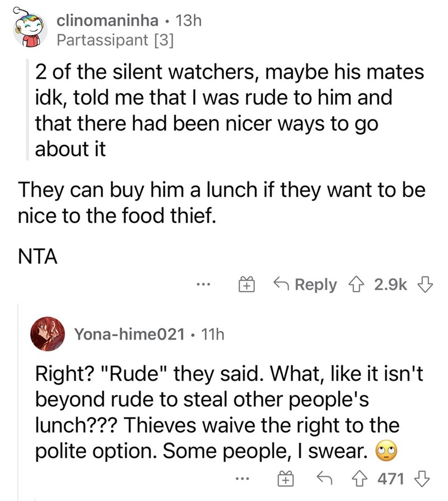Click Reply on clinomaninha's comment

coord(305,284)
